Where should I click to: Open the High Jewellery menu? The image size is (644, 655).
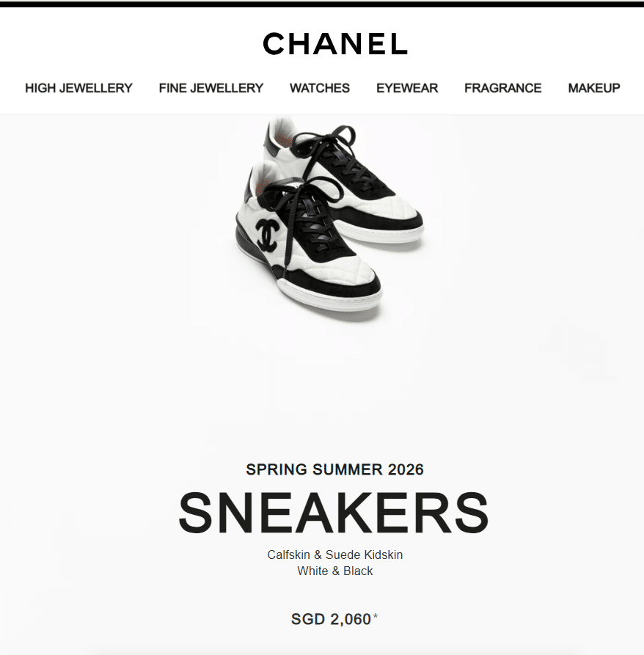[78, 88]
